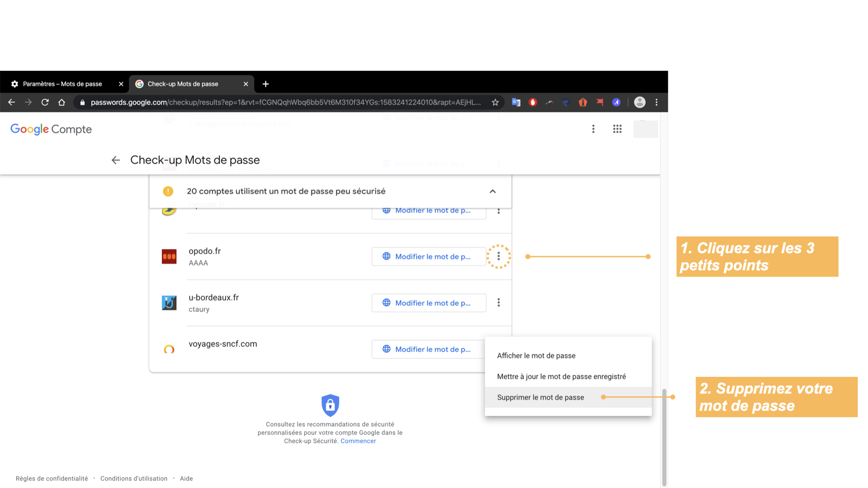
Task: Bookmark this page with the star icon
Action: [495, 103]
